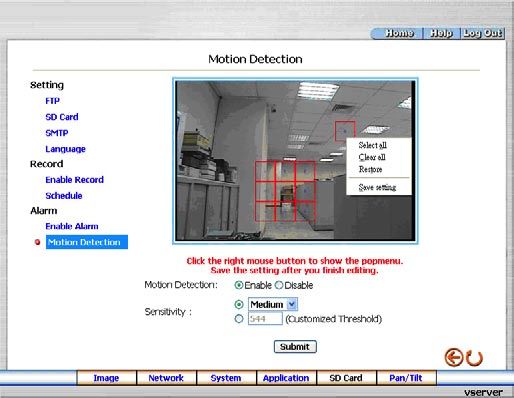The height and width of the screenshot is (398, 514).
Task: Open the Medium sensitivity dropdown
Action: (x=273, y=304)
